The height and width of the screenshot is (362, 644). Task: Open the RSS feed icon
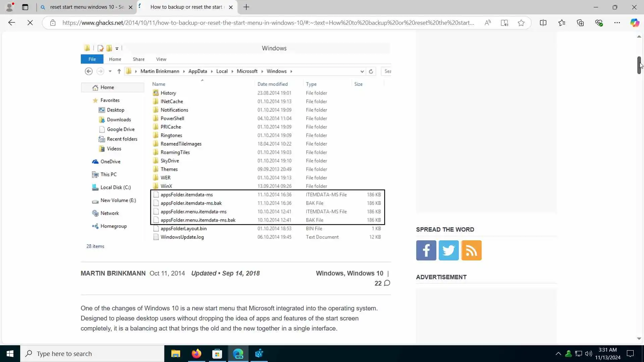pos(471,250)
